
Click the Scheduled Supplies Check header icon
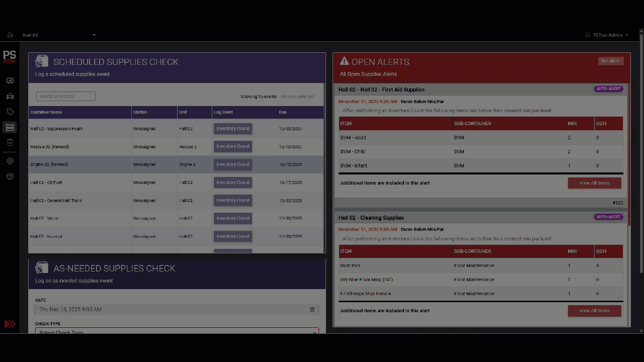tap(41, 61)
